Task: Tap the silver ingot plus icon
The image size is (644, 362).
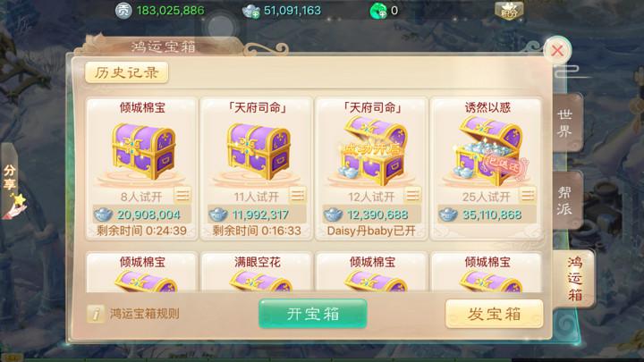Action: (x=251, y=11)
